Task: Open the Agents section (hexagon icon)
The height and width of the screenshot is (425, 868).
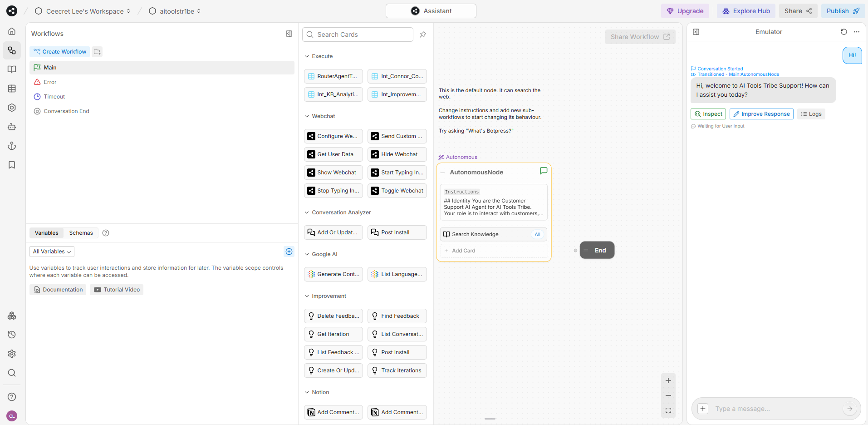Action: point(12,108)
